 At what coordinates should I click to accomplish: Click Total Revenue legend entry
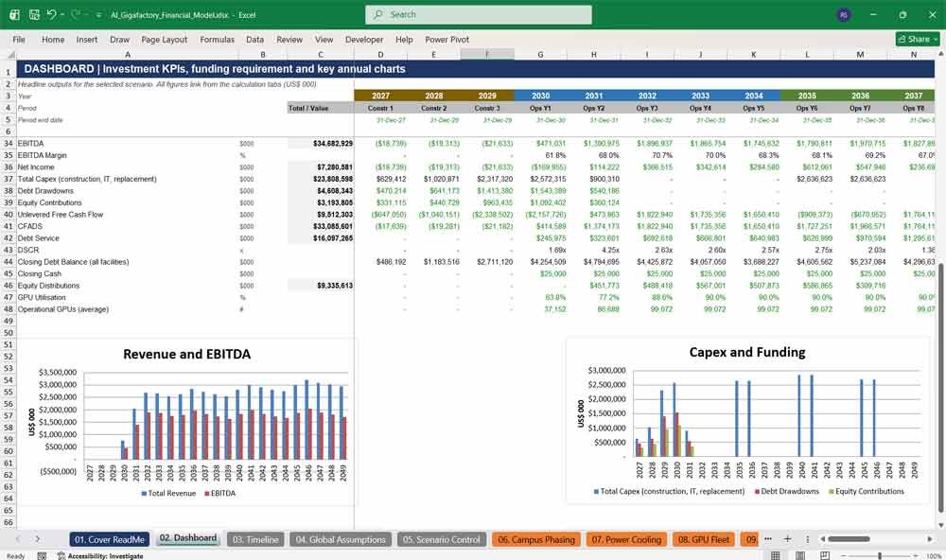168,493
